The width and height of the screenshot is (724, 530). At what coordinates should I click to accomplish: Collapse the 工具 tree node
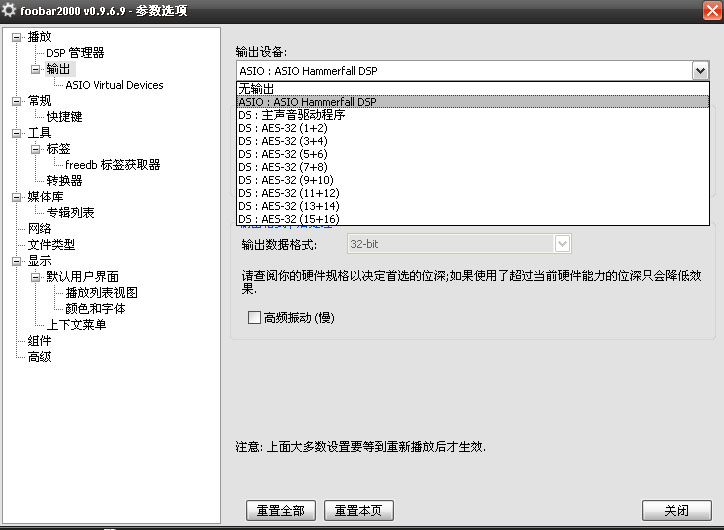pos(16,133)
